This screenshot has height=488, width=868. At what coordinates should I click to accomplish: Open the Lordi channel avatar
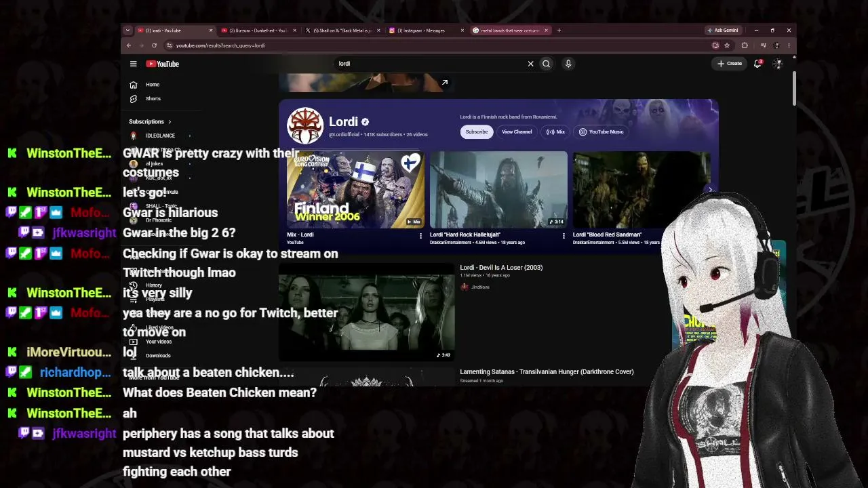pos(305,125)
